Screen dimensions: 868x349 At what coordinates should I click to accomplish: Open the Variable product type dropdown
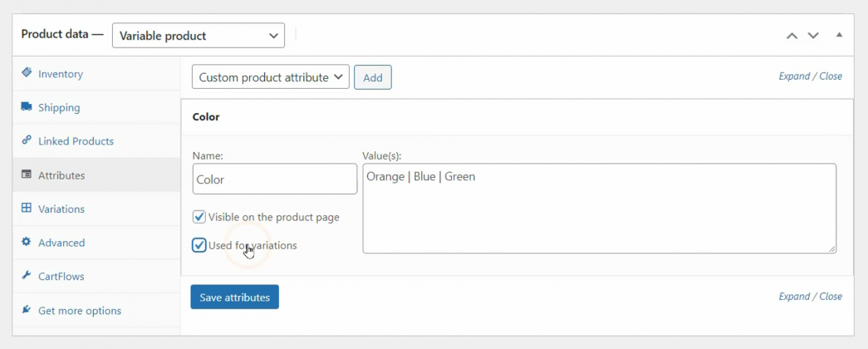[198, 36]
